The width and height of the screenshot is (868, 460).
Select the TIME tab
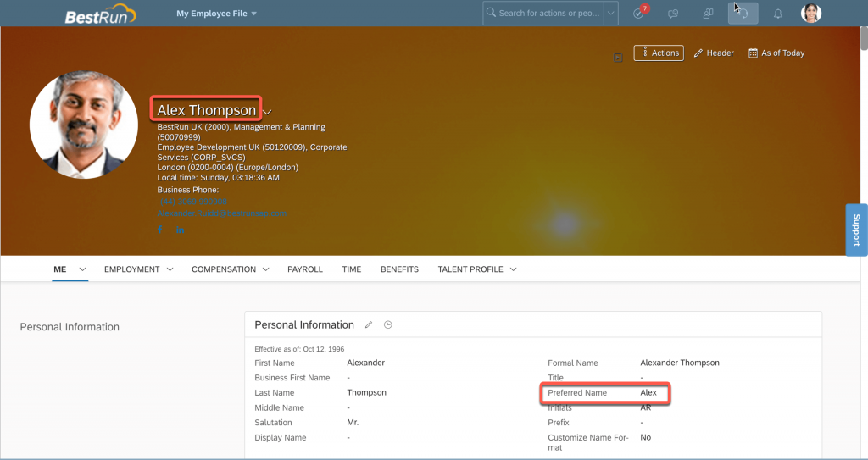click(x=352, y=269)
